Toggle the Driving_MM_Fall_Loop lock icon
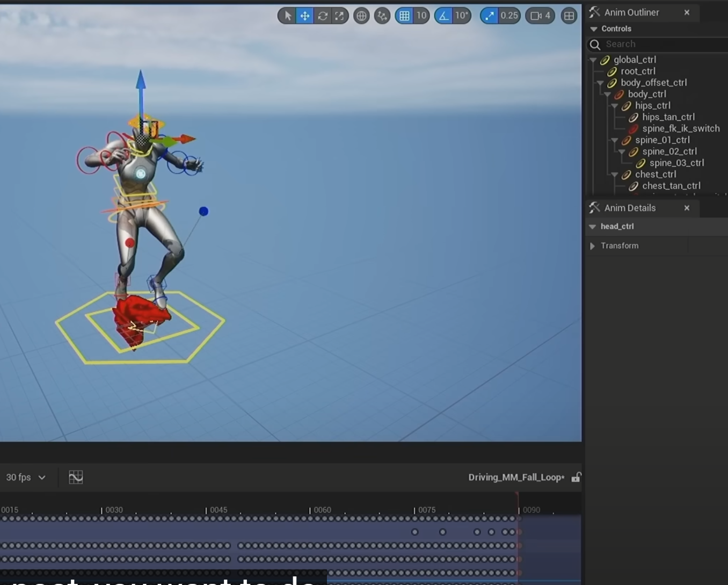The width and height of the screenshot is (728, 585). coord(576,477)
